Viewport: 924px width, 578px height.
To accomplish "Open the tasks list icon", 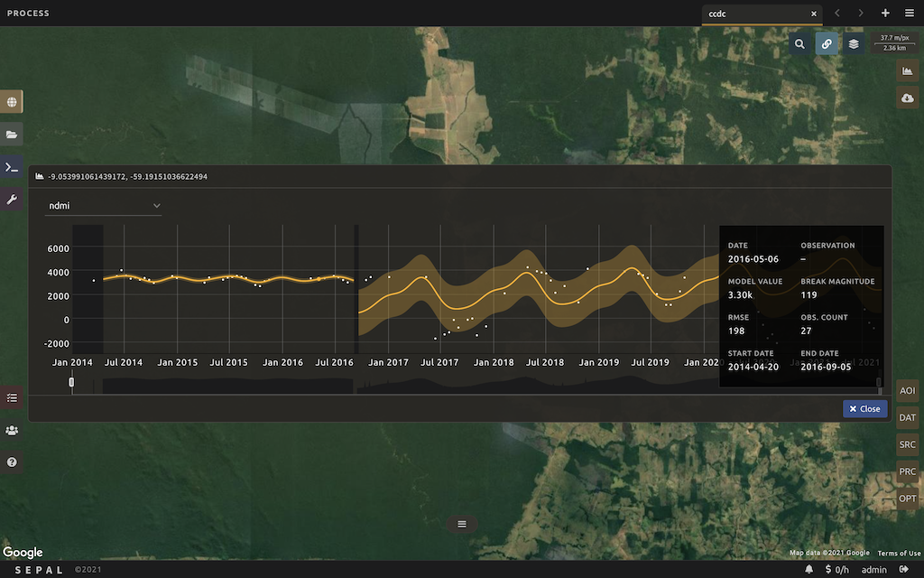I will pyautogui.click(x=12, y=397).
